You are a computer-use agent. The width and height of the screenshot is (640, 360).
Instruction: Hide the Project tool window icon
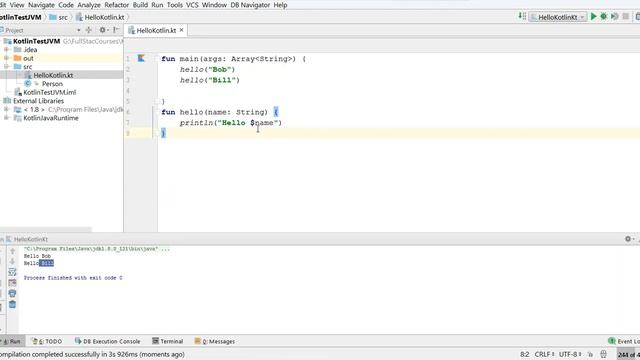(116, 30)
